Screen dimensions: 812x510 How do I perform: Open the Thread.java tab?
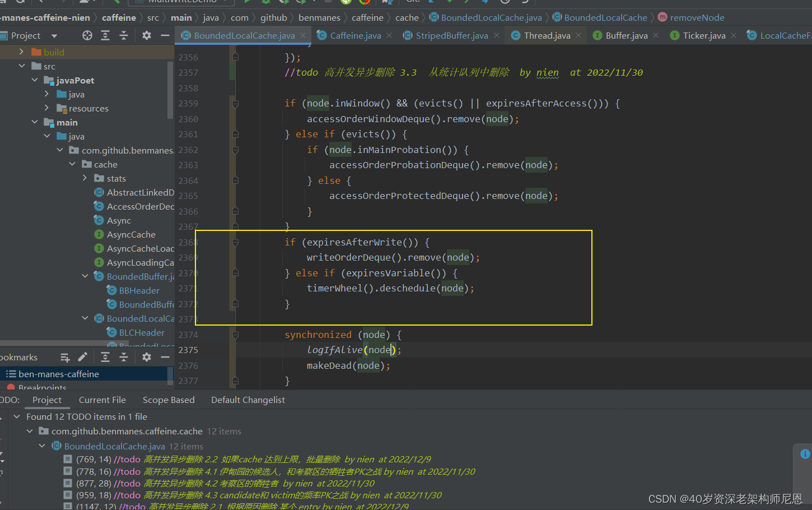point(547,35)
